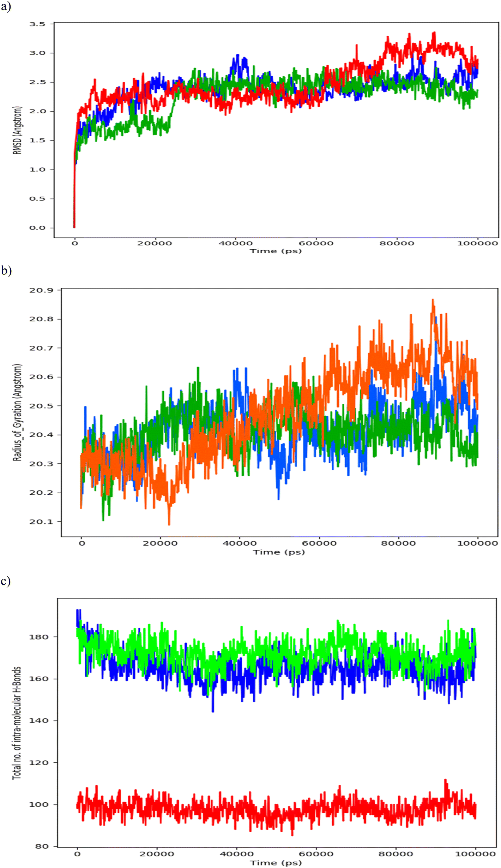Click "80000" x-tick in the RMSD plot
The height and width of the screenshot is (868, 501).
click(397, 243)
